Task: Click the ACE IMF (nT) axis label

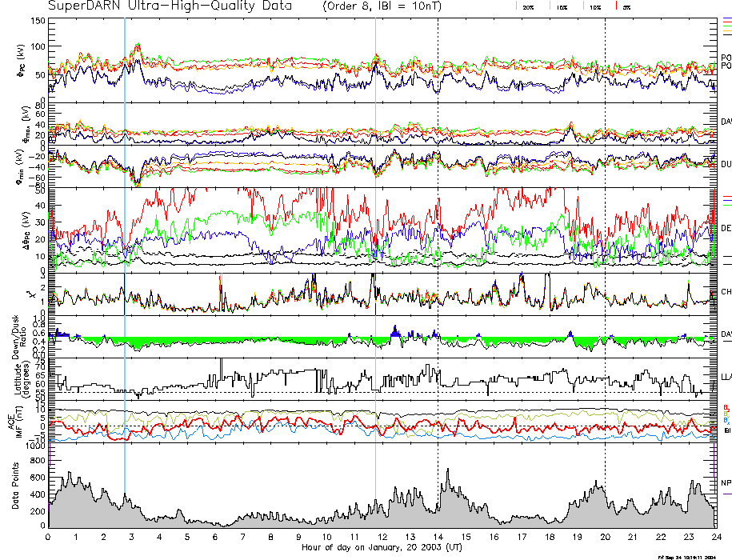Action: [14, 422]
